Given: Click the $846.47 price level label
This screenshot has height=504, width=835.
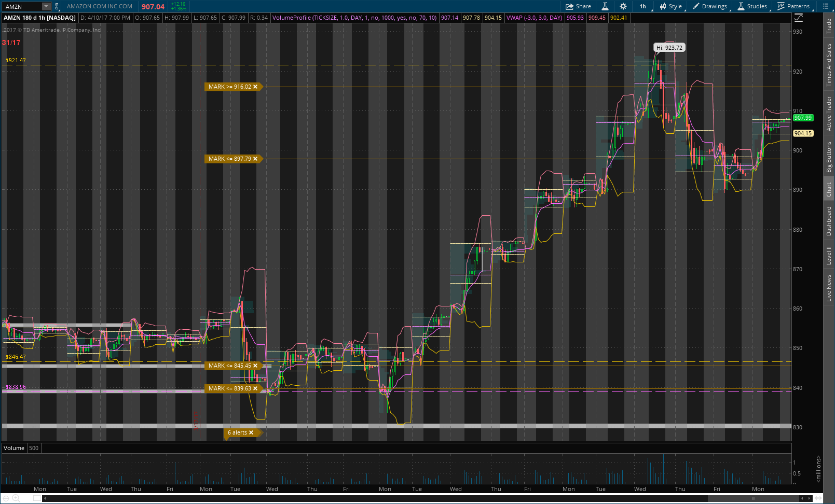Looking at the screenshot, I should [16, 357].
